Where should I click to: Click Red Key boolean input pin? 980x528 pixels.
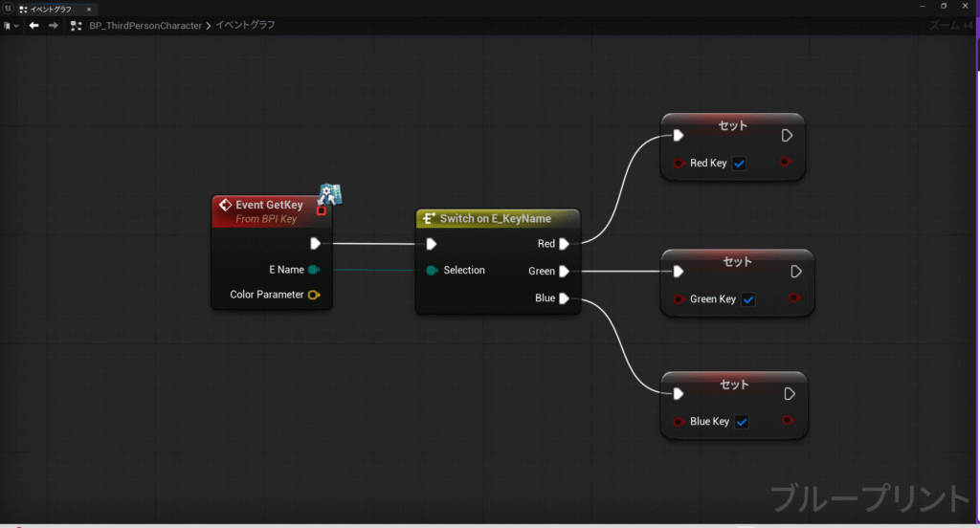pos(679,163)
